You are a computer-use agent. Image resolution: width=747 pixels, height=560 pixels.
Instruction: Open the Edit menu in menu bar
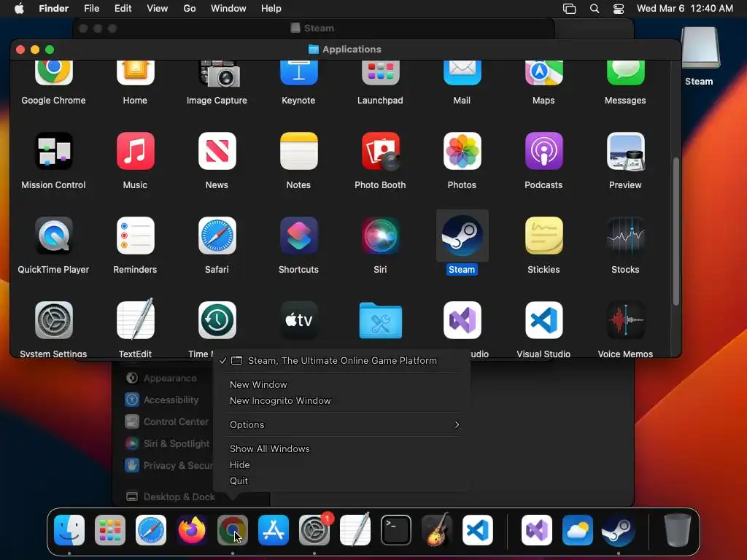123,9
